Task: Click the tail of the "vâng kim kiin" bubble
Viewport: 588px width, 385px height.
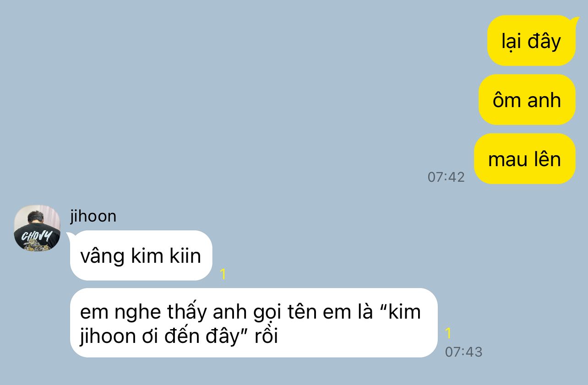Action: (71, 235)
